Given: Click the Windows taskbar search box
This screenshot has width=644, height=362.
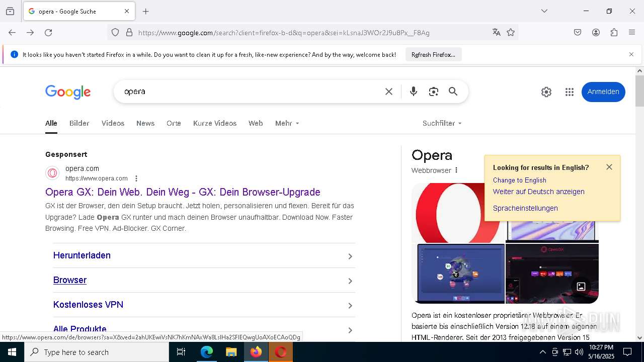Looking at the screenshot, I should point(97,352).
